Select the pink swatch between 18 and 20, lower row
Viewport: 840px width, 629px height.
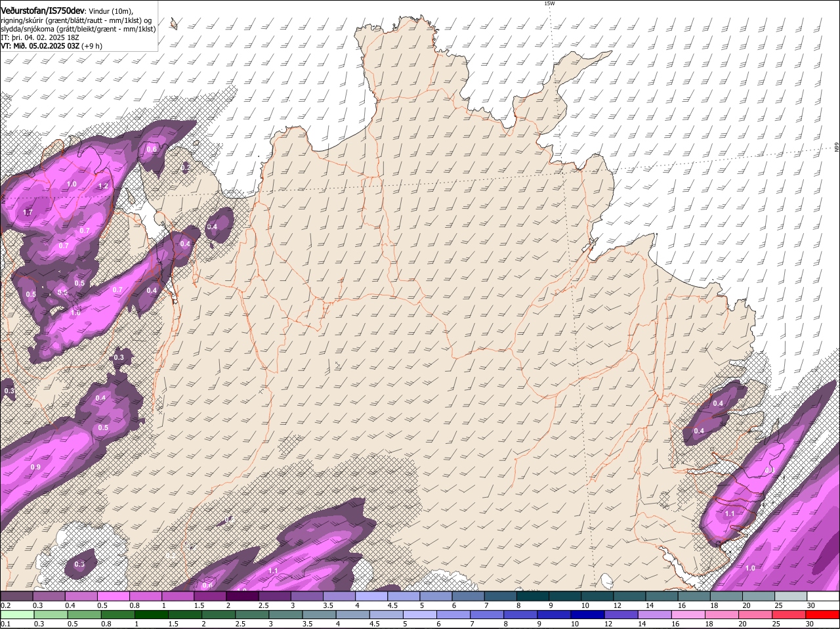pyautogui.click(x=722, y=615)
